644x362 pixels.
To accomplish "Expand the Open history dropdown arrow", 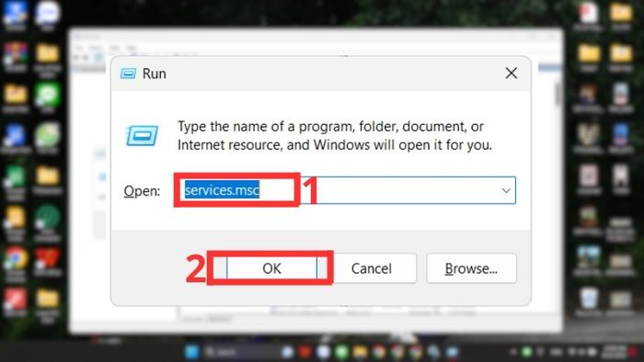I will (506, 190).
